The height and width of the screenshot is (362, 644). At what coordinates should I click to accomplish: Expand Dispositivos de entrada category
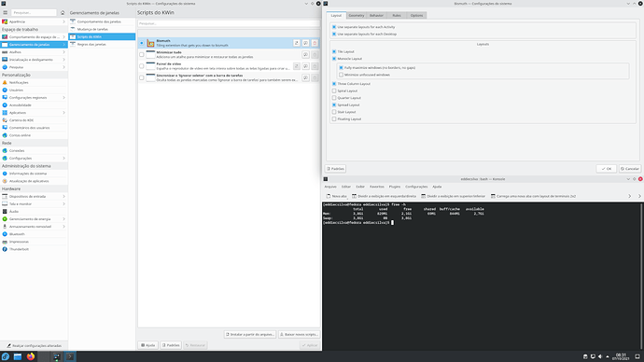coord(63,197)
